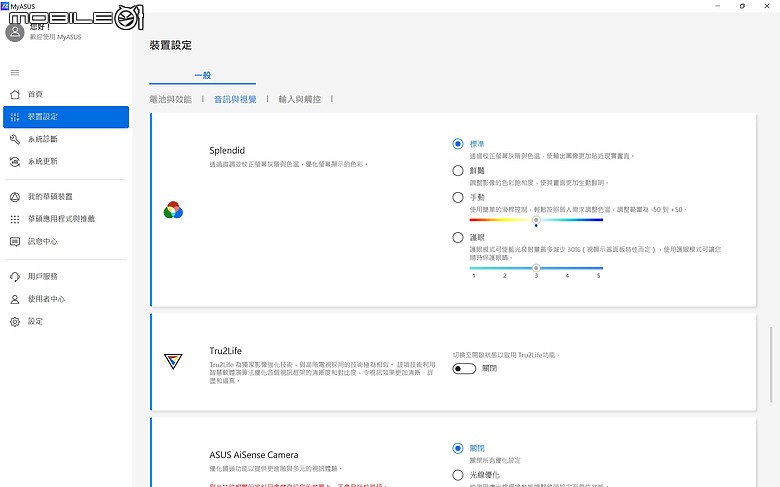Select AiSense Camera off (關閉) radio option
Viewport: 780px width, 487px height.
pyautogui.click(x=458, y=448)
